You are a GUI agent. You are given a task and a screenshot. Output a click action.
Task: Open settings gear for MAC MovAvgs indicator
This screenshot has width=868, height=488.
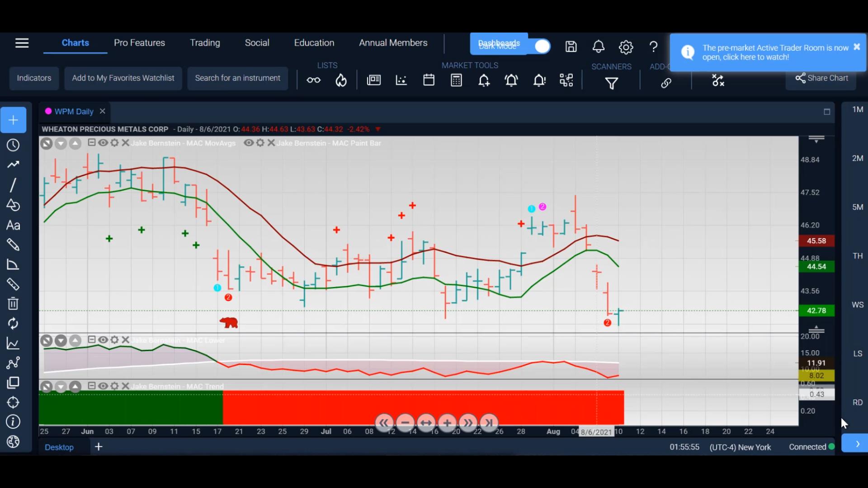114,143
